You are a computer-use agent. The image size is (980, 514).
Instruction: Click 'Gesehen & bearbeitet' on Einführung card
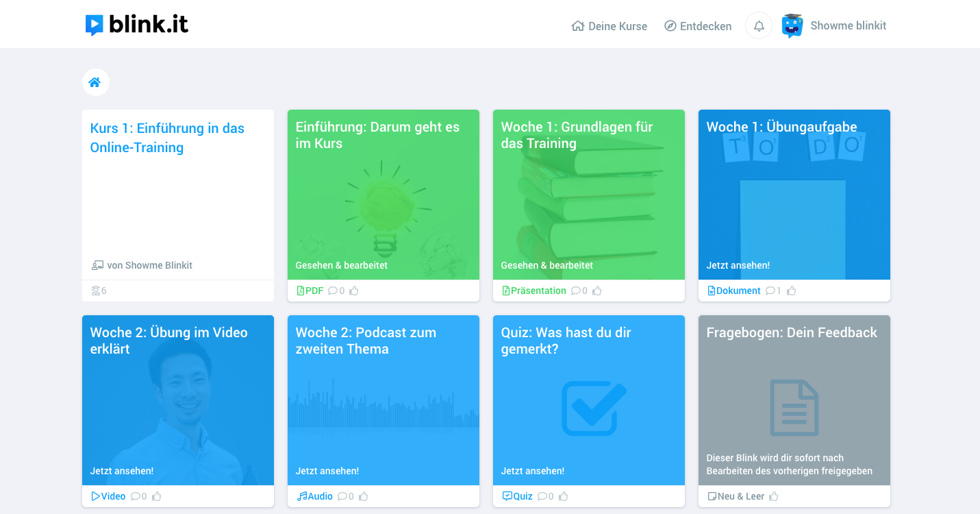pyautogui.click(x=341, y=265)
